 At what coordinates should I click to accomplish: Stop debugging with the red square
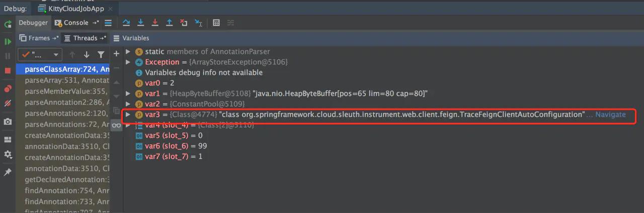(8, 70)
